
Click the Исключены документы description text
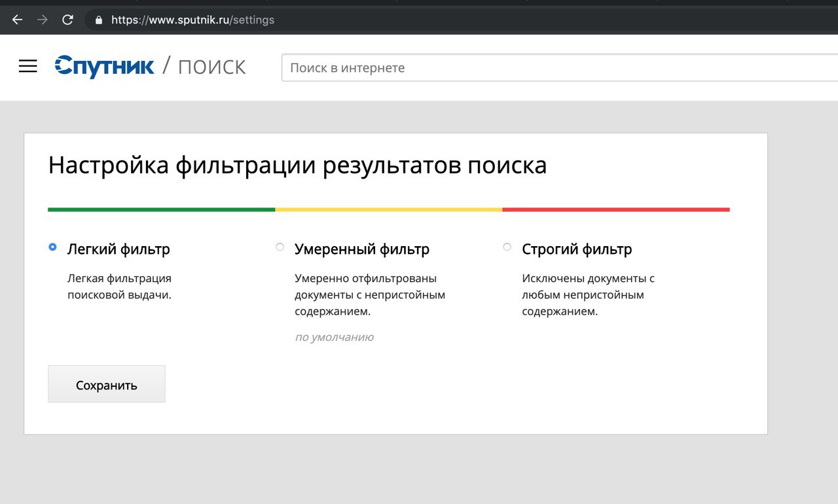588,295
